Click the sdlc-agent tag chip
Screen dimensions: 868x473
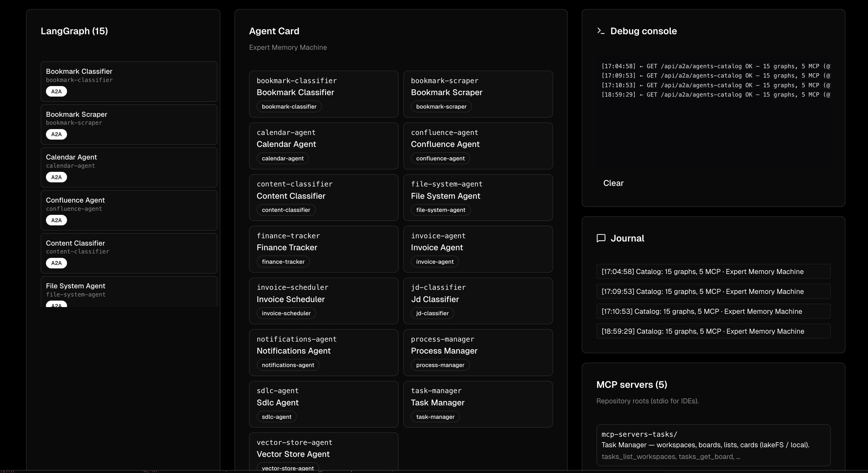[x=276, y=417]
